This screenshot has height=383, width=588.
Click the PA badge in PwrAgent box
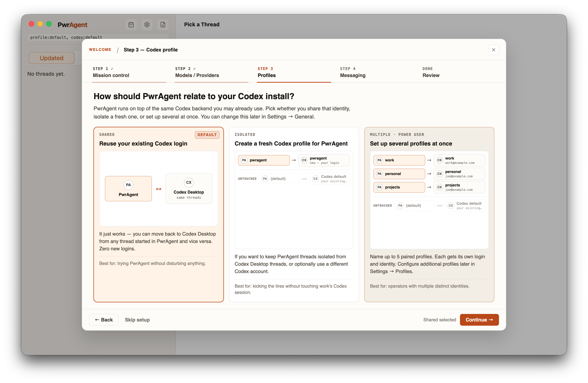[128, 185]
